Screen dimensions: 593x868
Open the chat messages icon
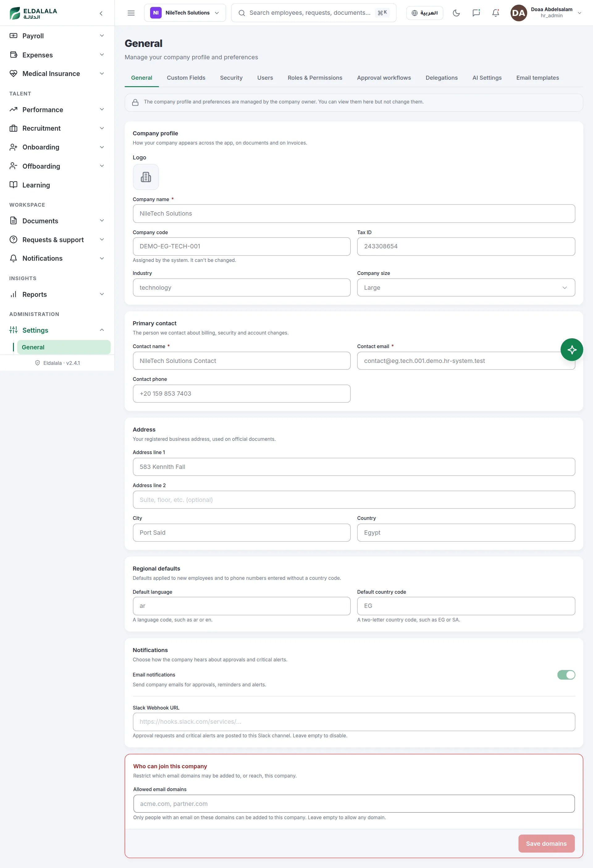tap(476, 13)
